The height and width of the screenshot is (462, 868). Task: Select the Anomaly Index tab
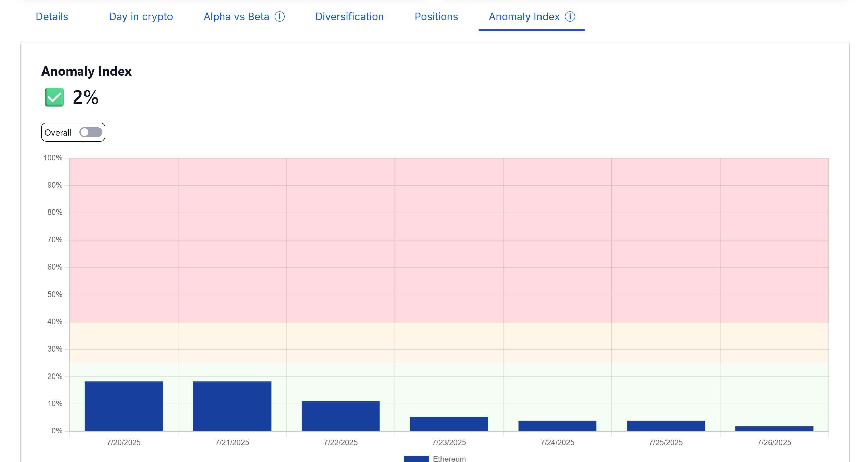click(x=524, y=17)
